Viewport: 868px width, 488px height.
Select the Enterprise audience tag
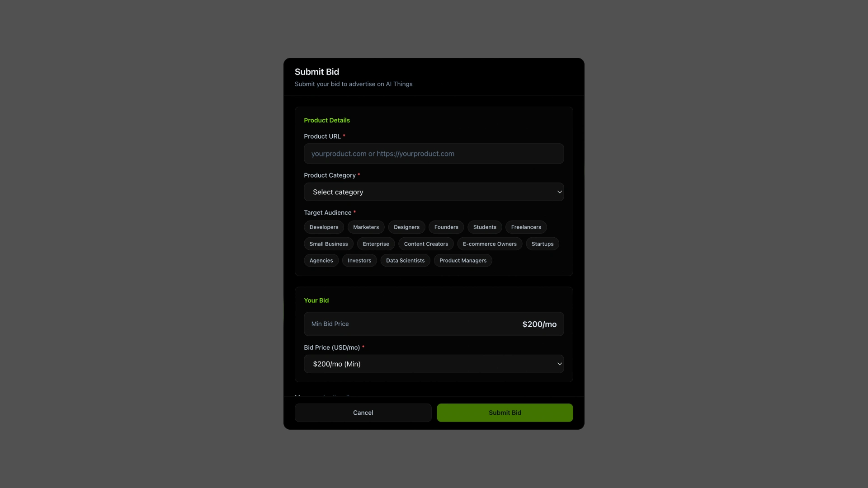pos(376,244)
